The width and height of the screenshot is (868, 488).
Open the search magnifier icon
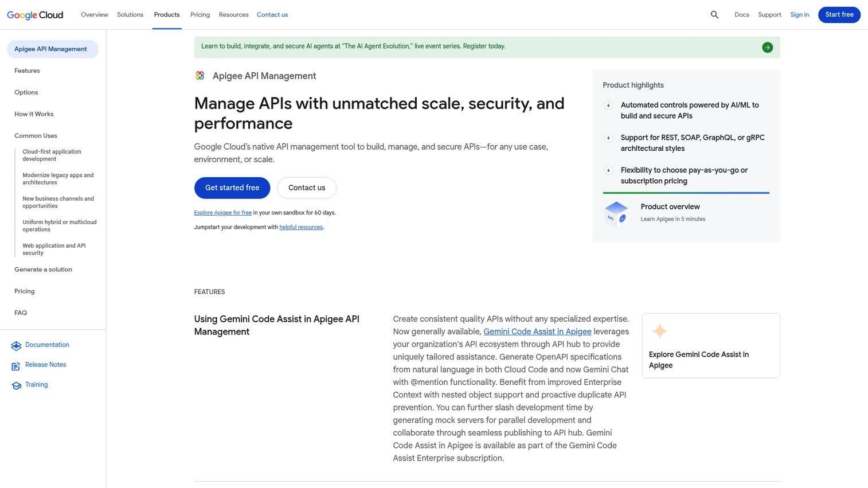(714, 15)
